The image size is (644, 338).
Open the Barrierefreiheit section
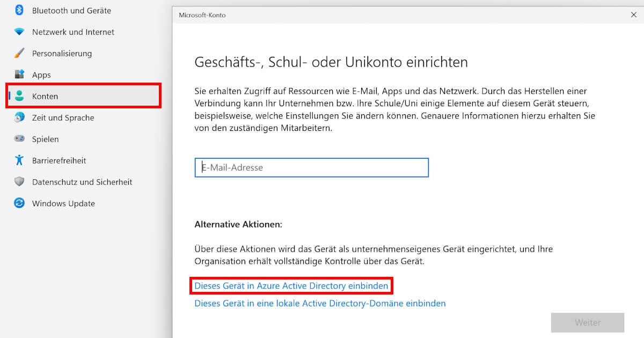click(17, 160)
